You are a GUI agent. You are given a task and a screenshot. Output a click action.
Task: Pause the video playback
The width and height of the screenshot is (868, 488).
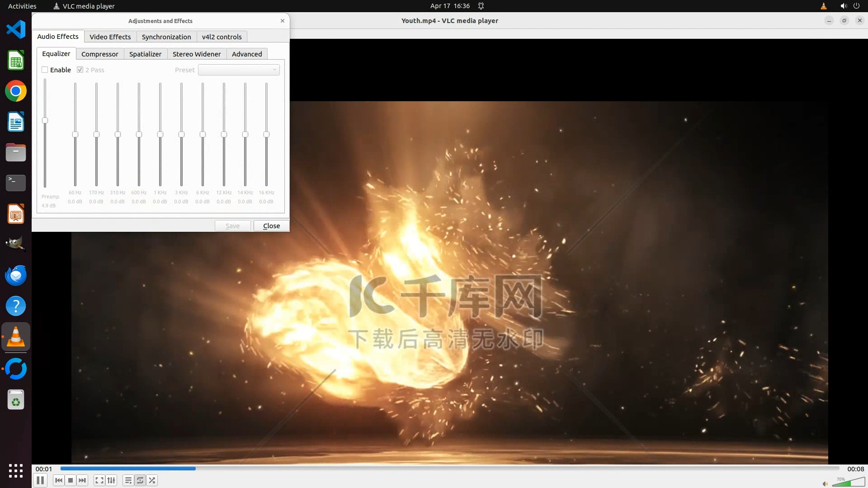tap(40, 480)
